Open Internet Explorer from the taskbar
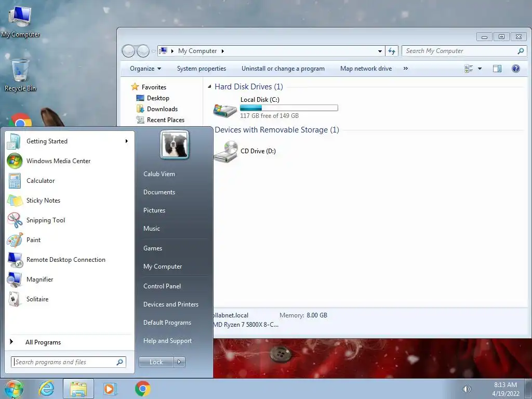 46,389
